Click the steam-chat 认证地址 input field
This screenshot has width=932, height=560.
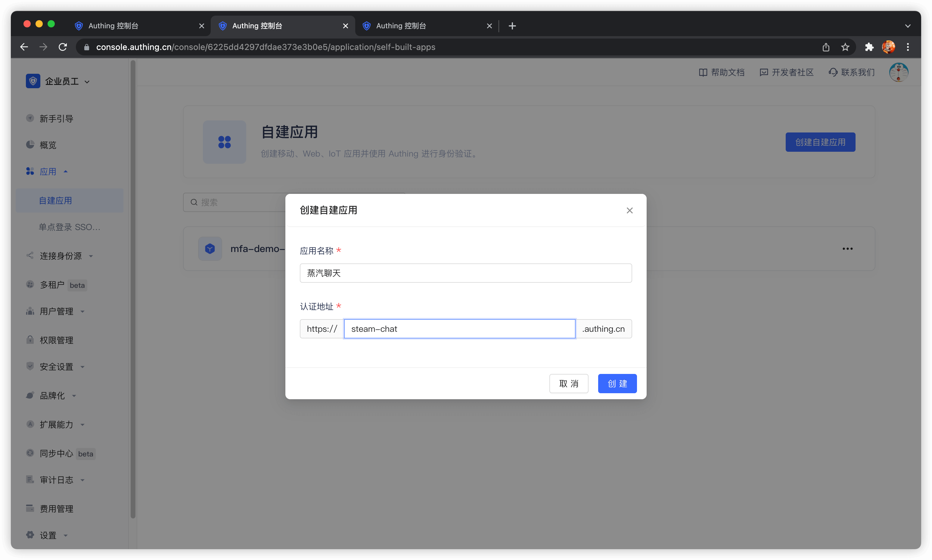point(459,329)
